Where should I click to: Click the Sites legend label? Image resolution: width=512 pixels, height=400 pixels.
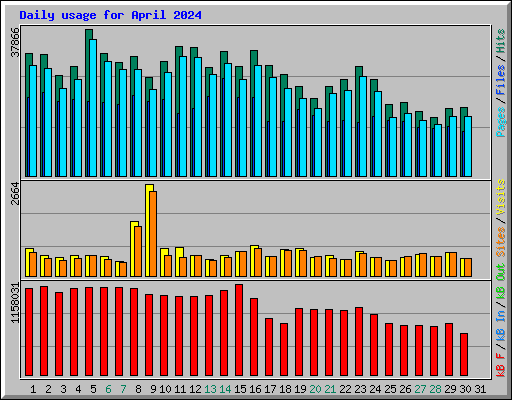501,242
